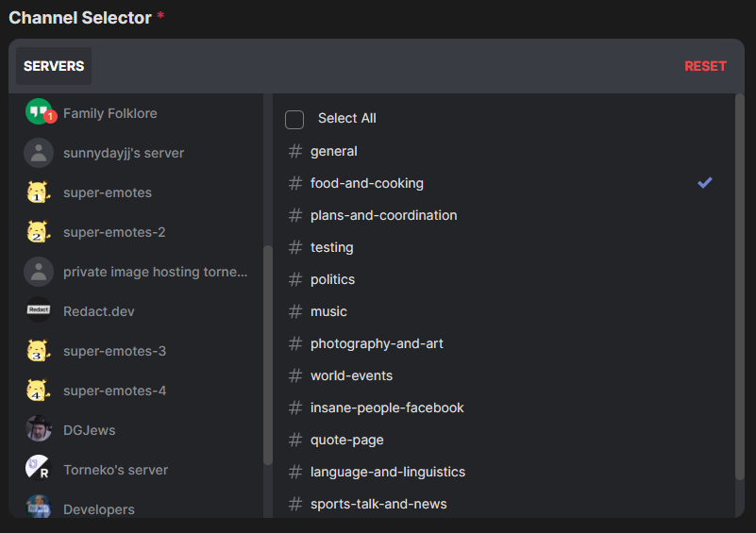Click the super-emotes-4 server icon
Screen dimensions: 756x533
[x=39, y=390]
